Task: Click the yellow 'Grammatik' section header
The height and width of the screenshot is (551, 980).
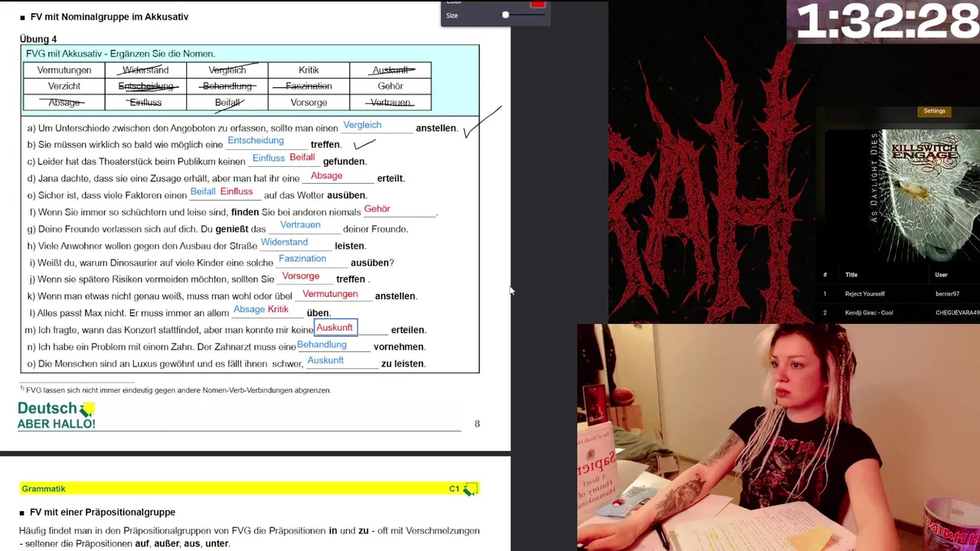Action: [x=249, y=489]
